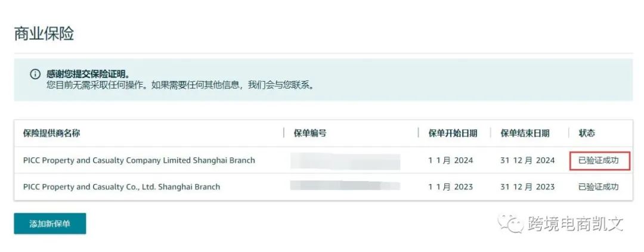Screen dimensions: 644x252
Task: Click the blurred policy number of 2023 policy
Action: [345, 185]
